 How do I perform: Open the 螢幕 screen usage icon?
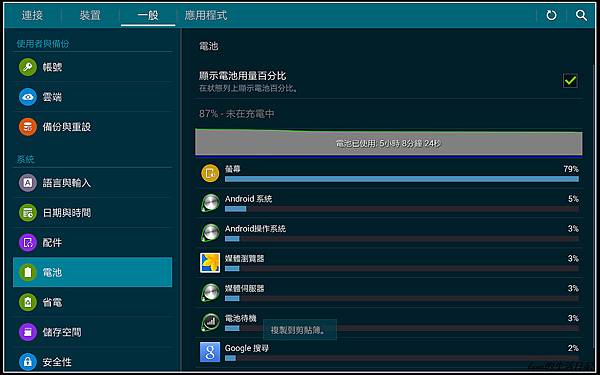[210, 173]
